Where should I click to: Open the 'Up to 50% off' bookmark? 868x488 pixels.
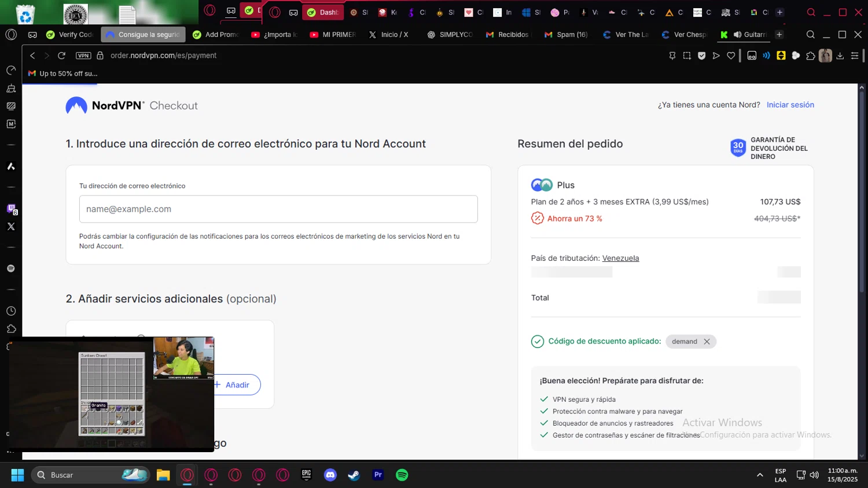point(63,73)
